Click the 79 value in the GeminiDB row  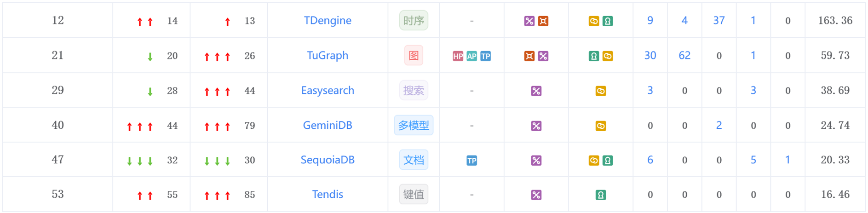[x=250, y=126]
